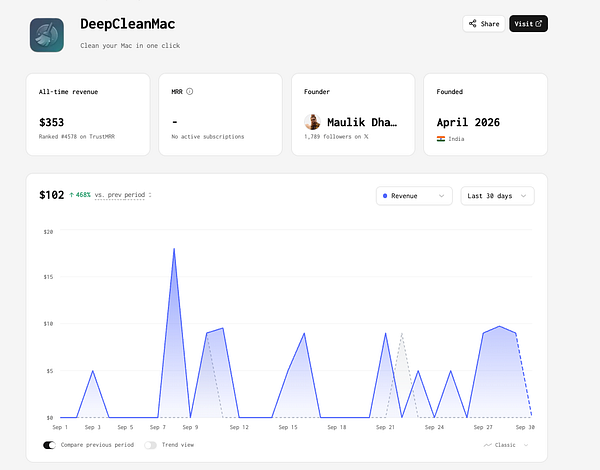Click the Share button
The height and width of the screenshot is (470, 600).
484,24
